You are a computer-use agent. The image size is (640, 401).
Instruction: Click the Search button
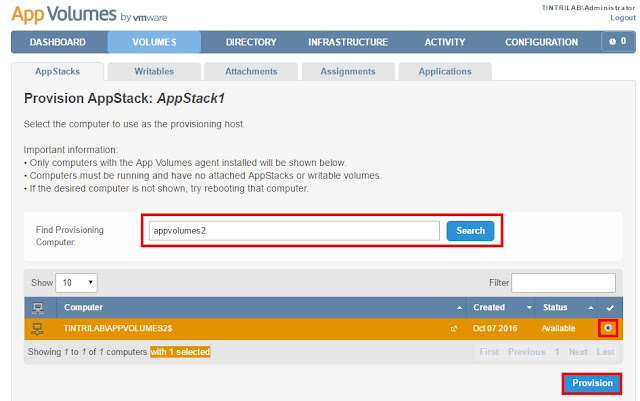[470, 231]
